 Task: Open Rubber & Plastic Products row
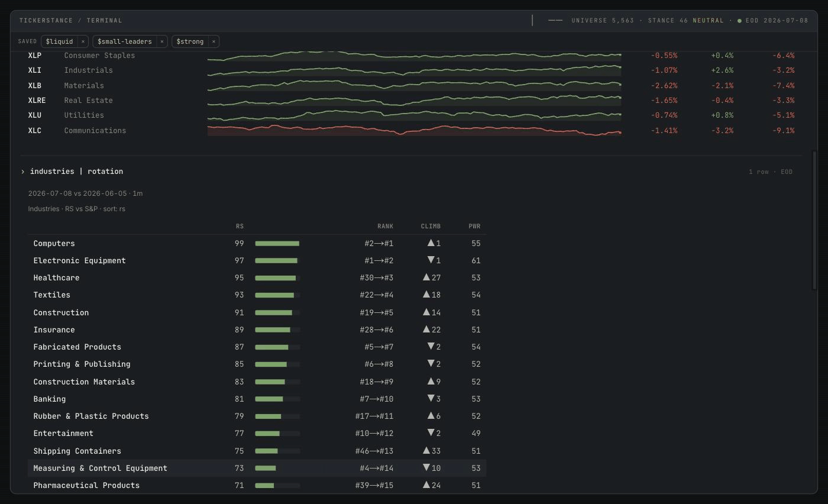tap(257, 416)
